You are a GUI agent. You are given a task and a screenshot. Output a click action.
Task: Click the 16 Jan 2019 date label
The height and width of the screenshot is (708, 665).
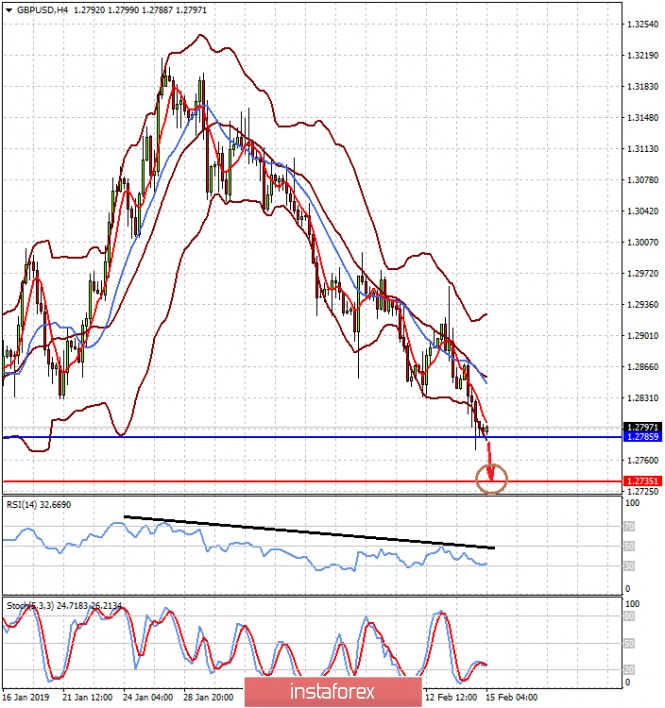(x=28, y=695)
